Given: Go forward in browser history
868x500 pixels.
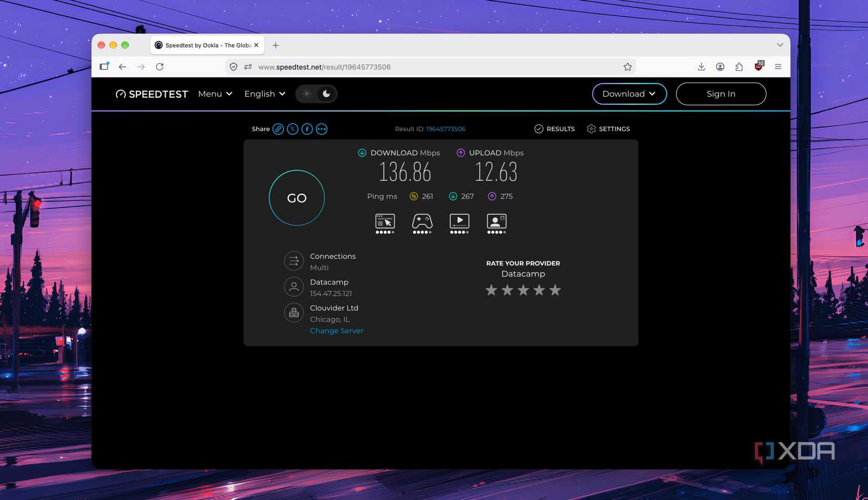Looking at the screenshot, I should [x=141, y=67].
